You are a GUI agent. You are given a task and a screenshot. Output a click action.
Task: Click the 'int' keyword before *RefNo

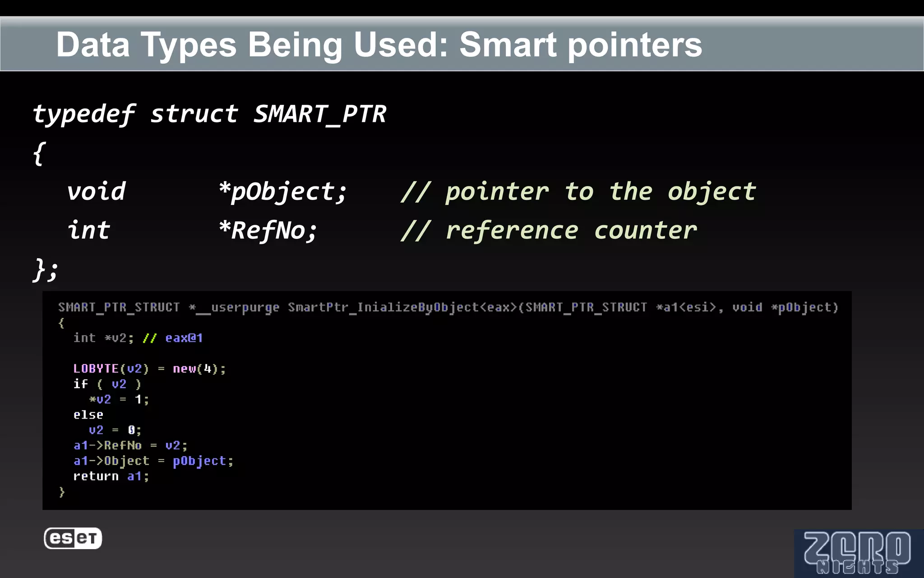(x=89, y=230)
